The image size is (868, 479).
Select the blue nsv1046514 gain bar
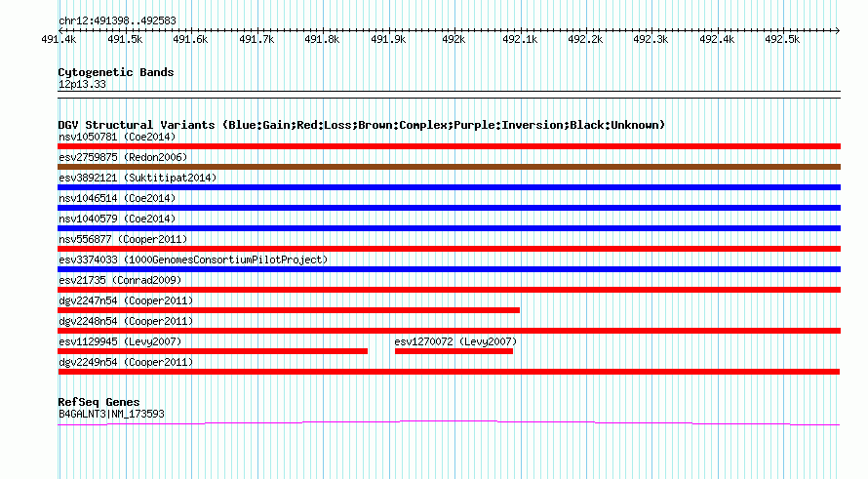(x=449, y=208)
